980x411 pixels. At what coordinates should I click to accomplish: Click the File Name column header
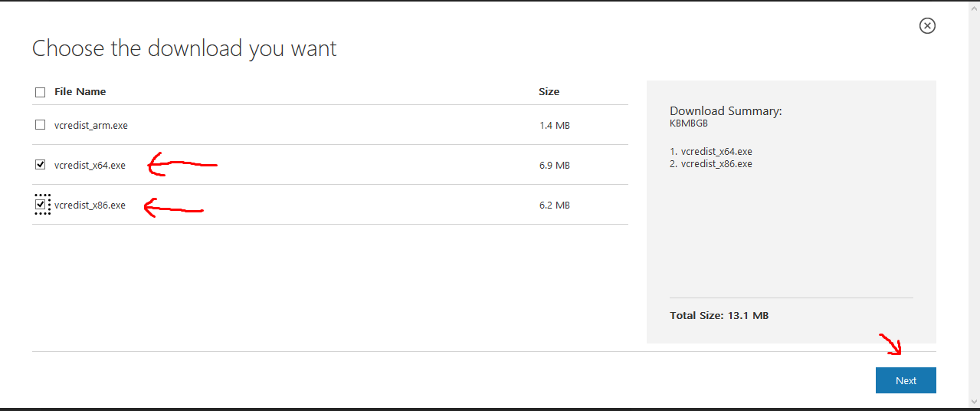80,92
